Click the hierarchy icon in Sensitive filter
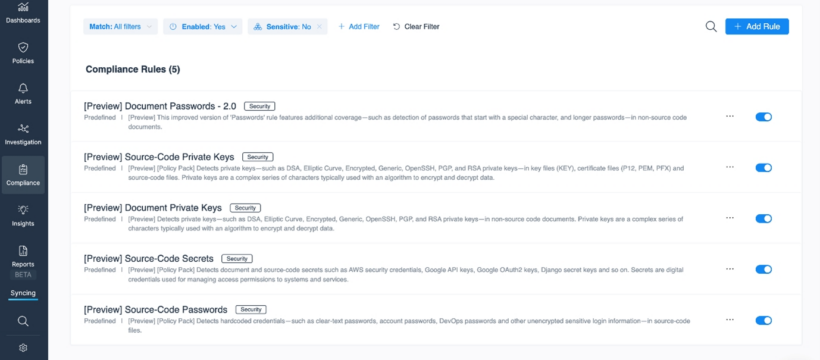The image size is (820, 360). point(257,27)
